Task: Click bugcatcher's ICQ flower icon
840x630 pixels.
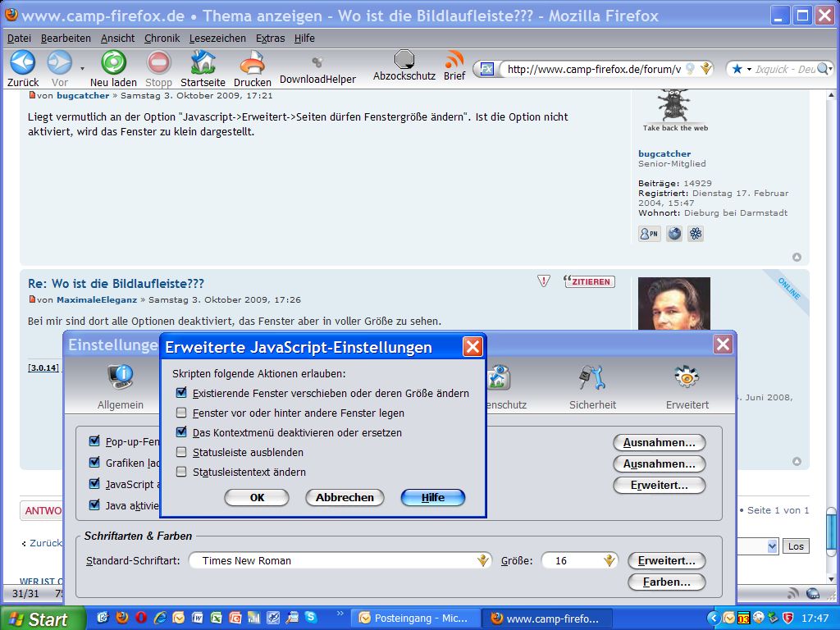Action: (x=696, y=234)
